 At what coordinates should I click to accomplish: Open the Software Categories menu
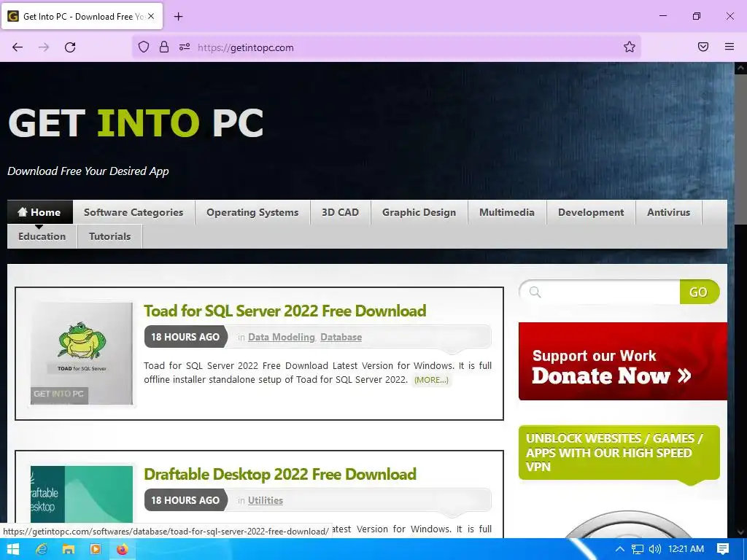(x=133, y=212)
